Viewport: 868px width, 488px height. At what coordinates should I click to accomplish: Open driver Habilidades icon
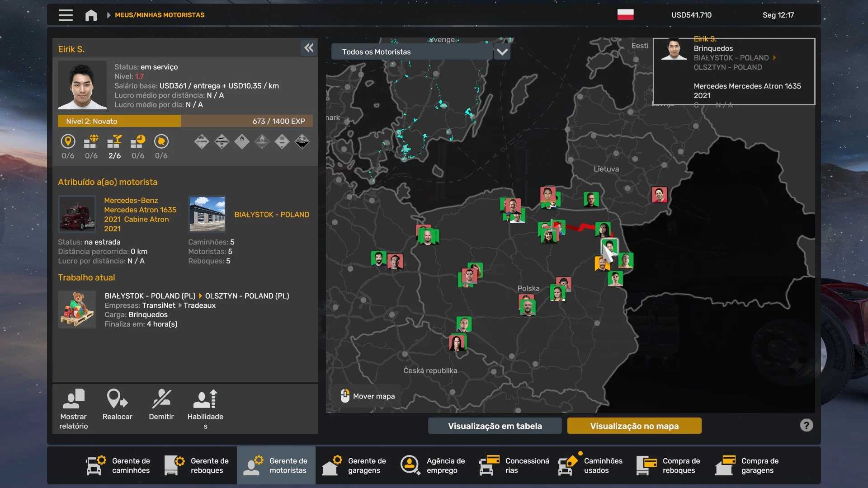(x=206, y=399)
